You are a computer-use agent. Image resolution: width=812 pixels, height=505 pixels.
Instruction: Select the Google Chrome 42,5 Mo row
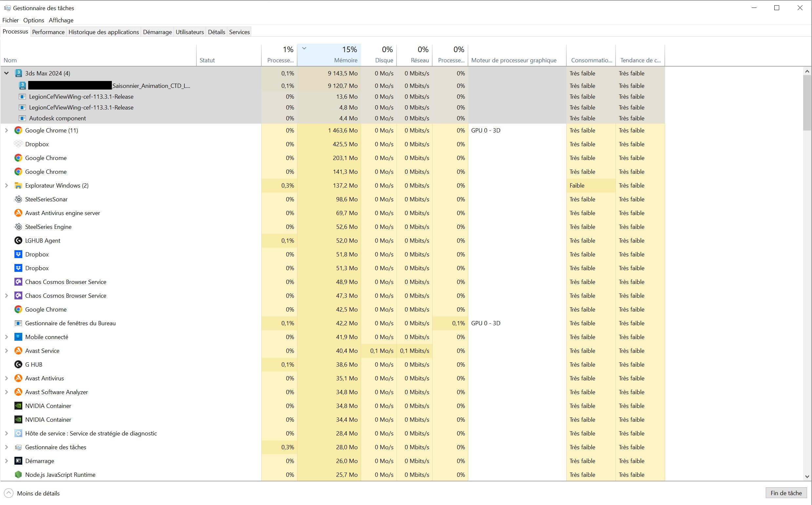(332, 310)
